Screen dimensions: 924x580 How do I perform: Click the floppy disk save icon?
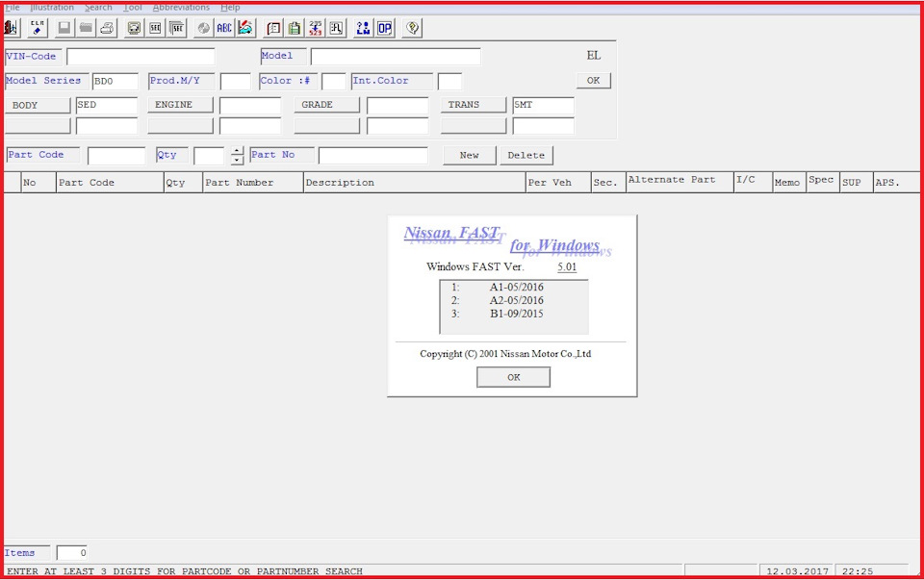(x=64, y=28)
